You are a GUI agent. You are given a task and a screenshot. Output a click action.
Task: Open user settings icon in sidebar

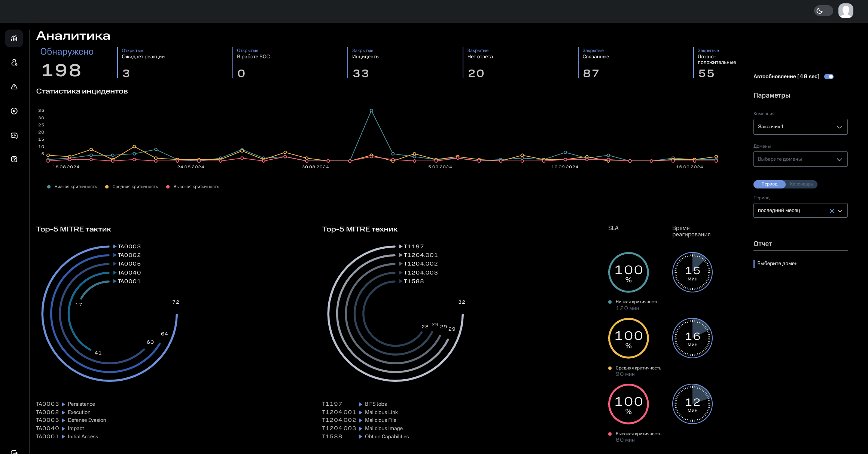14,62
